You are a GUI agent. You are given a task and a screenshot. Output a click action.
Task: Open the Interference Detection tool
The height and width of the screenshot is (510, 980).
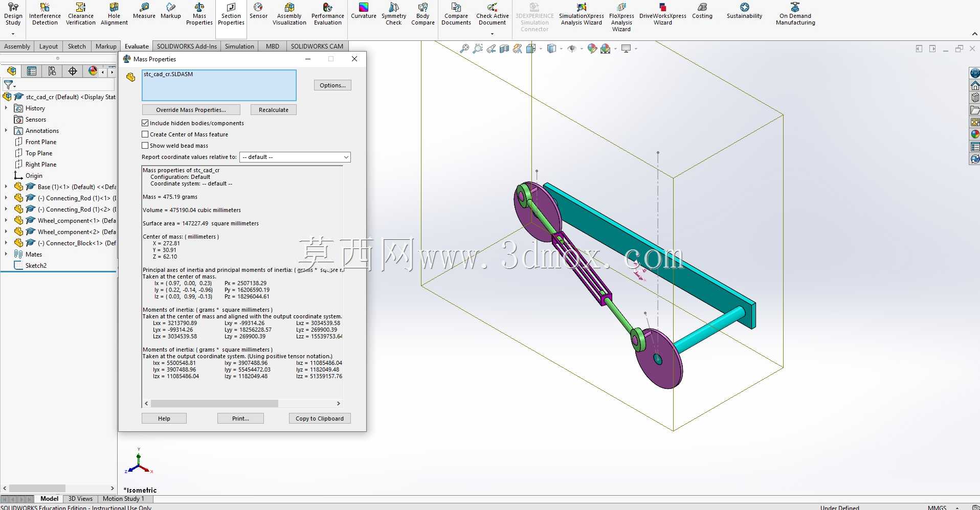click(45, 14)
